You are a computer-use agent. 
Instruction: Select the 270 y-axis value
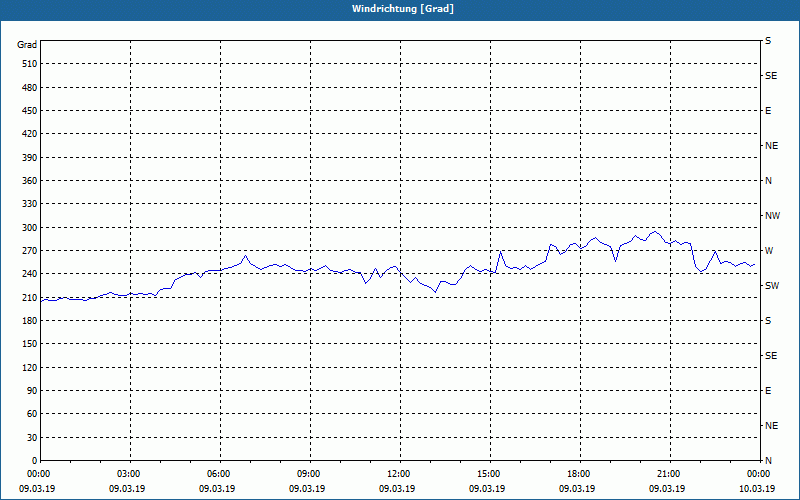coord(30,251)
